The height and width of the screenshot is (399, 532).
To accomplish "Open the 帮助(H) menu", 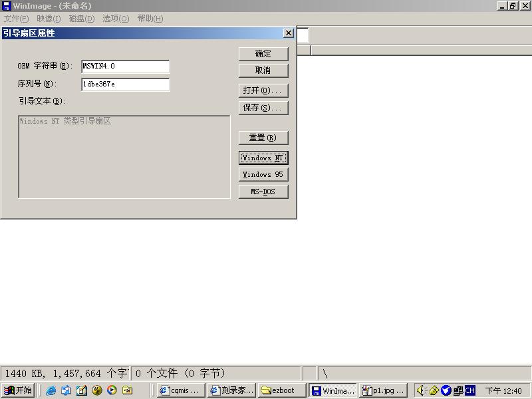I will [150, 19].
